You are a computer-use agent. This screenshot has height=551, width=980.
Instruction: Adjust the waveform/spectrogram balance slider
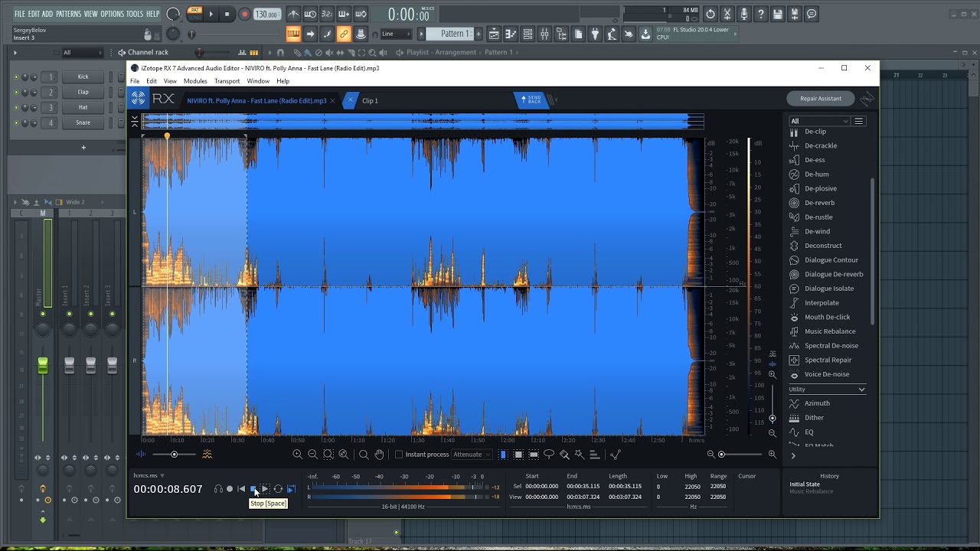tap(174, 455)
